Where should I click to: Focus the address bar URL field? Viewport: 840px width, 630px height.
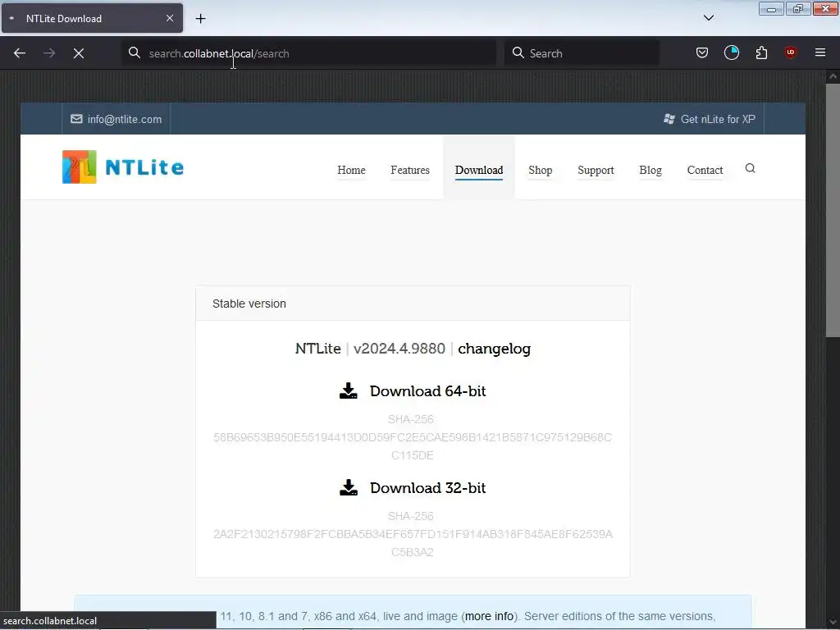pyautogui.click(x=309, y=53)
